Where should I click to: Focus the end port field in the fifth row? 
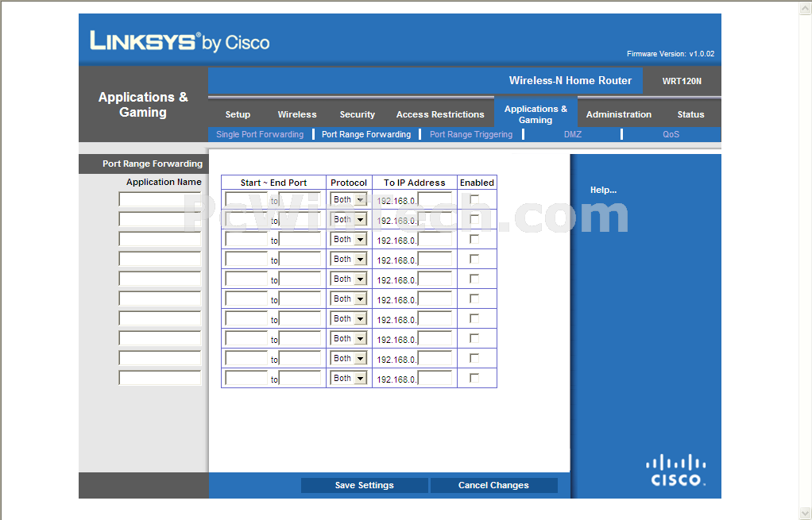[300, 279]
